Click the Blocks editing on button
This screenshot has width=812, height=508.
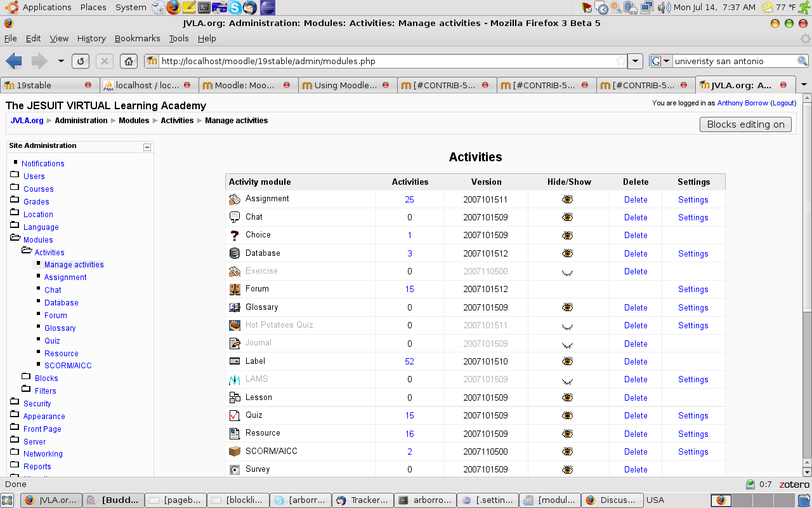point(746,124)
